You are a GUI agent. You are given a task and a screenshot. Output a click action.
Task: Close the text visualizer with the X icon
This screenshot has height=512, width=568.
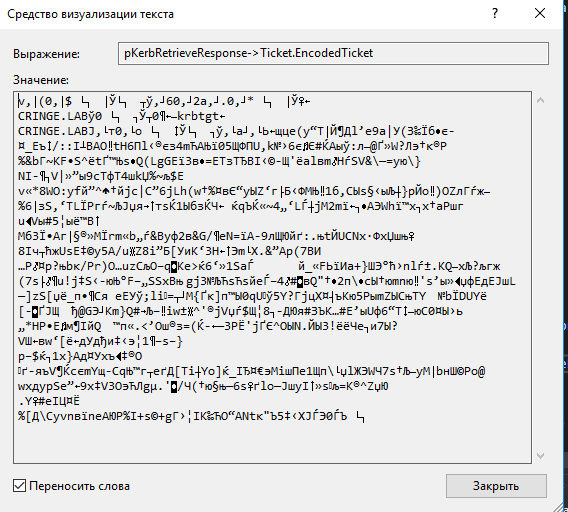click(540, 13)
